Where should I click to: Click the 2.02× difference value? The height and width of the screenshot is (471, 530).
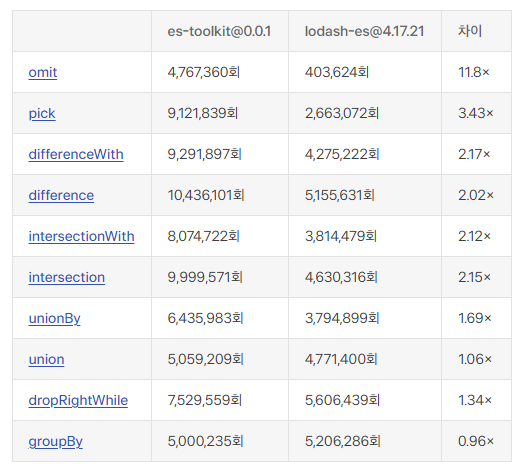point(476,195)
